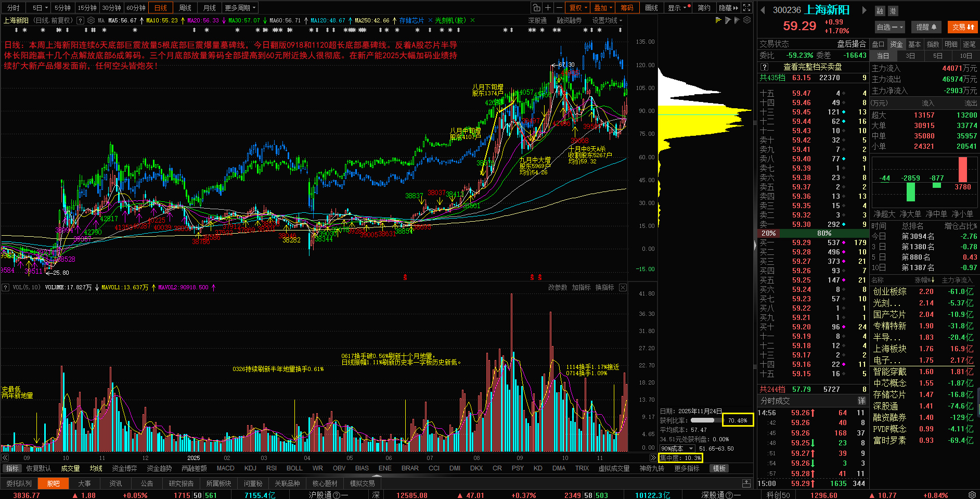Close the volume sub-chart panel

click(x=623, y=287)
